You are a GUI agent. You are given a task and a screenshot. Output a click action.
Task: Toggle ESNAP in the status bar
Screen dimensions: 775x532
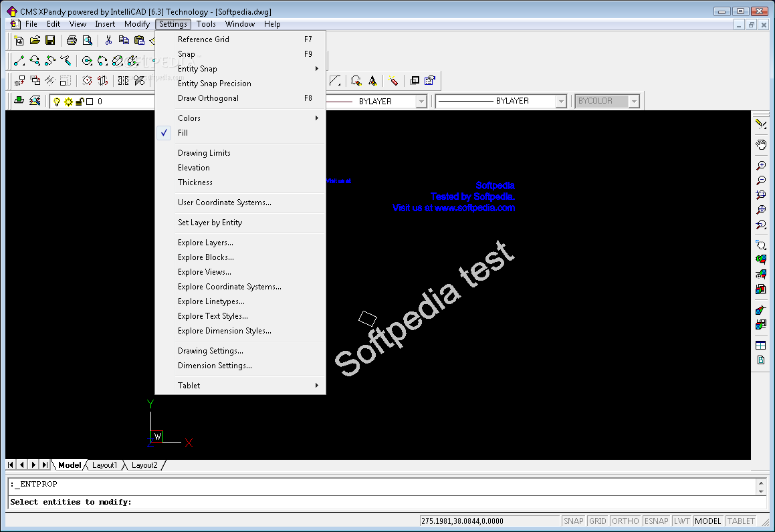657,521
